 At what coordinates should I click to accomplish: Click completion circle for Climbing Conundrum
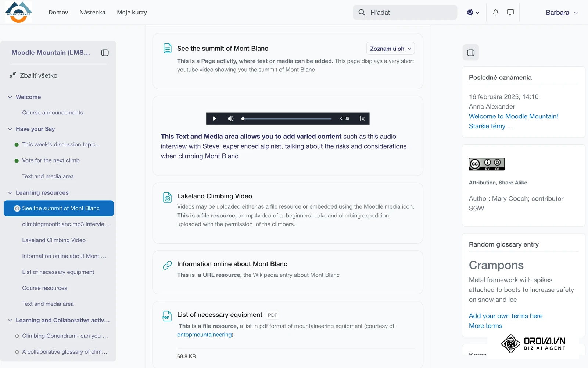[17, 336]
